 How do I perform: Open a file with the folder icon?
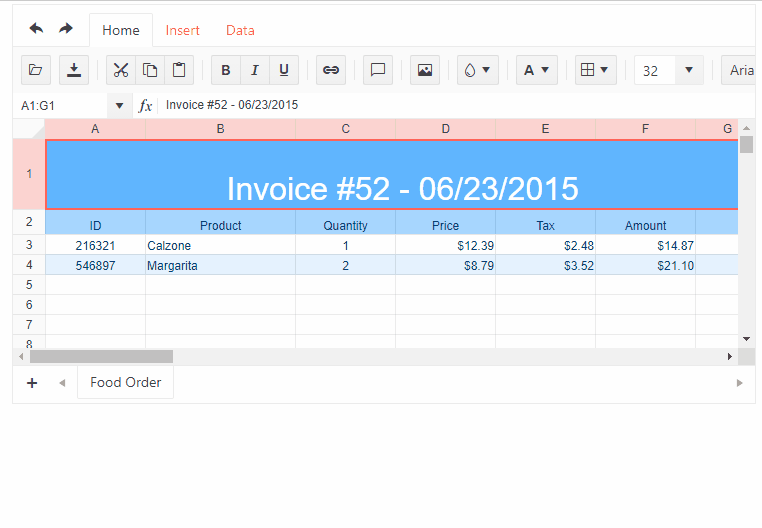(x=36, y=70)
